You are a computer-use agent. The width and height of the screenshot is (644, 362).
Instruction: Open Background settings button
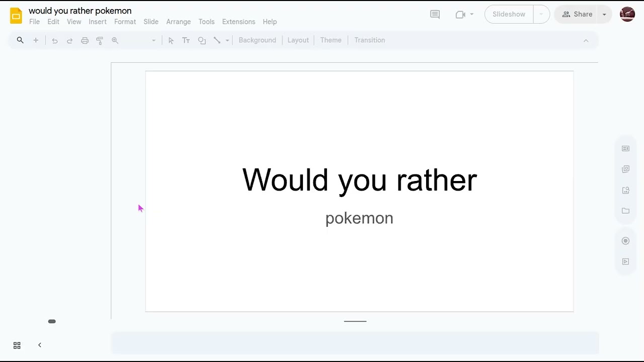pyautogui.click(x=257, y=40)
